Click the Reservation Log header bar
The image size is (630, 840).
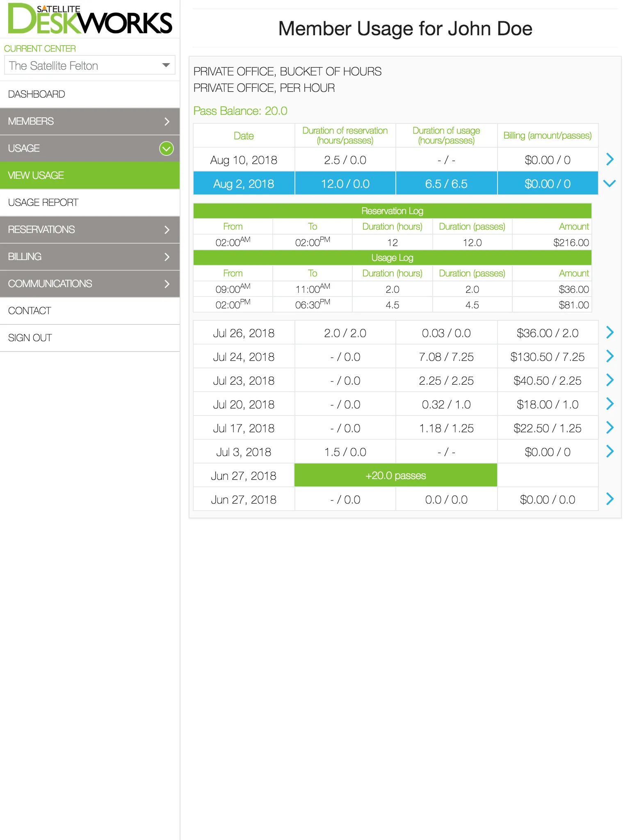coord(393,211)
